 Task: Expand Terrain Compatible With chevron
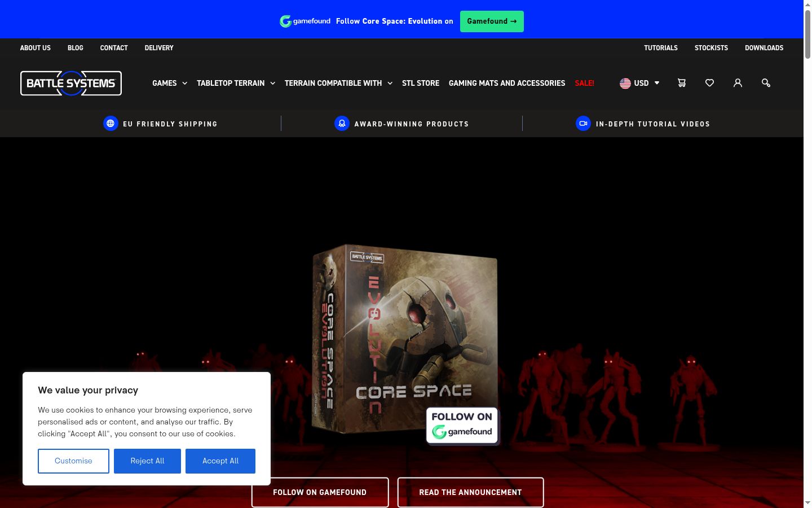(x=390, y=83)
